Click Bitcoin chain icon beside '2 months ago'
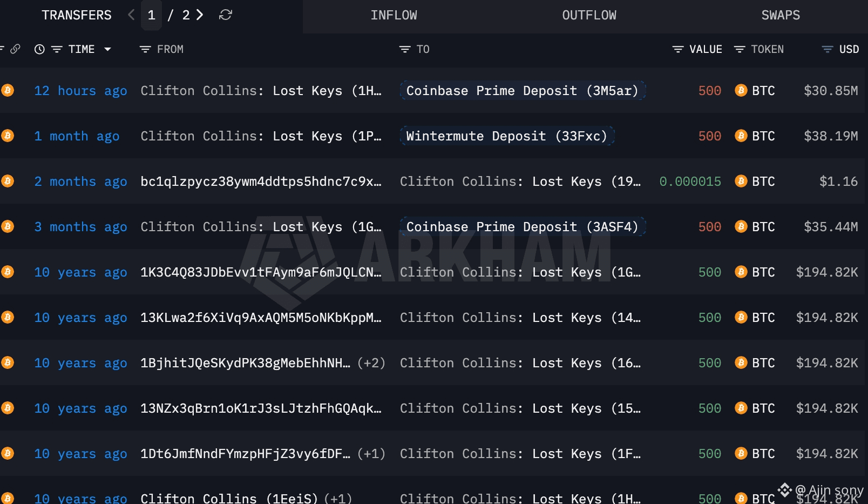 7,181
